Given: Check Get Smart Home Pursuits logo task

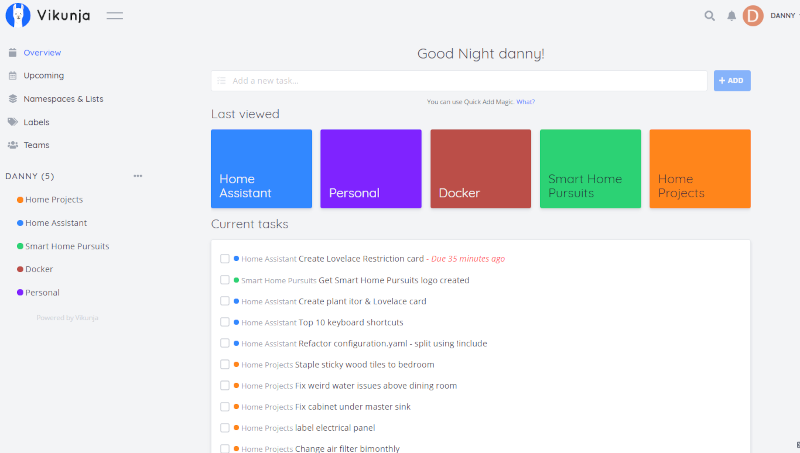Looking at the screenshot, I should [224, 280].
